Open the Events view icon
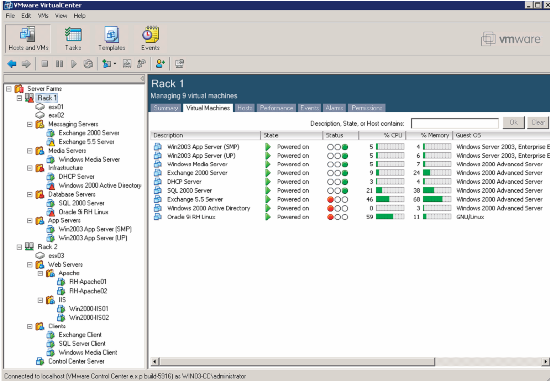Image resolution: width=550 pixels, height=381 pixels. [150, 39]
